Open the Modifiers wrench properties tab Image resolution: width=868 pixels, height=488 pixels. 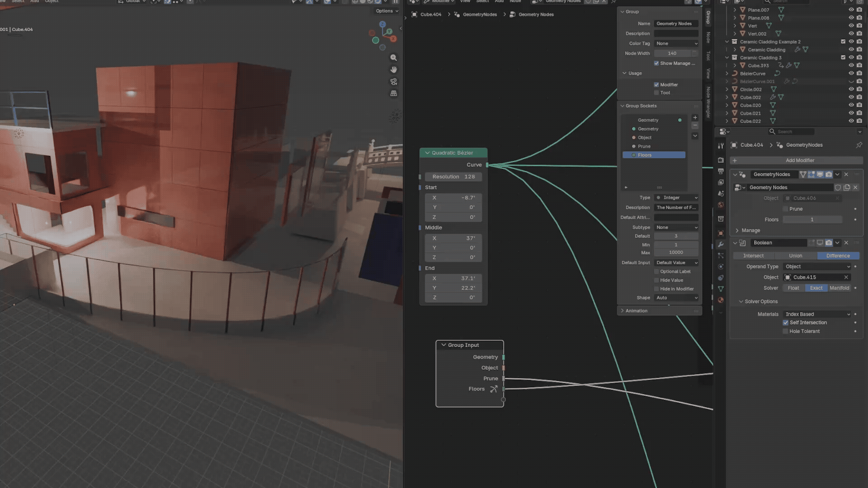pos(721,244)
